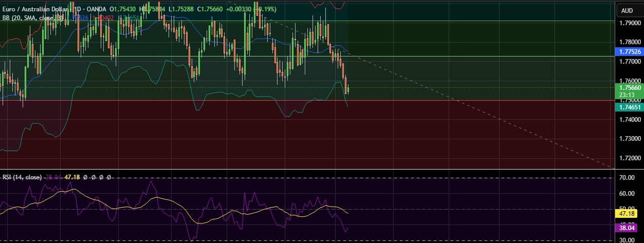Click the 1.77526 blue basis price label
This screenshot has width=644, height=243.
630,51
